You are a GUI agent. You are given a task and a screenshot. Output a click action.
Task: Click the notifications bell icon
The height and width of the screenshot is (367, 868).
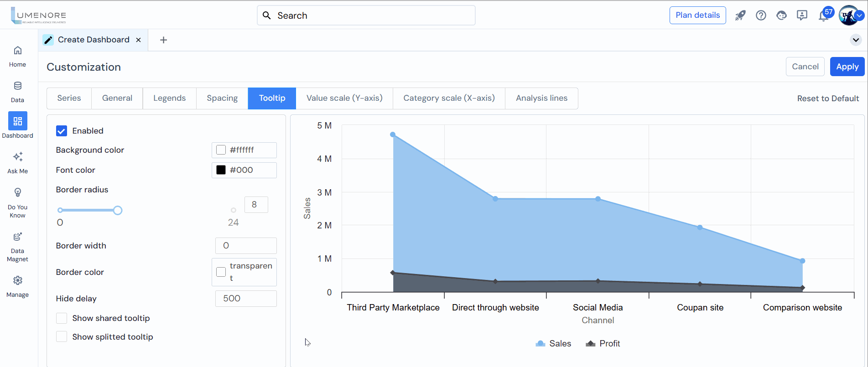tap(823, 16)
